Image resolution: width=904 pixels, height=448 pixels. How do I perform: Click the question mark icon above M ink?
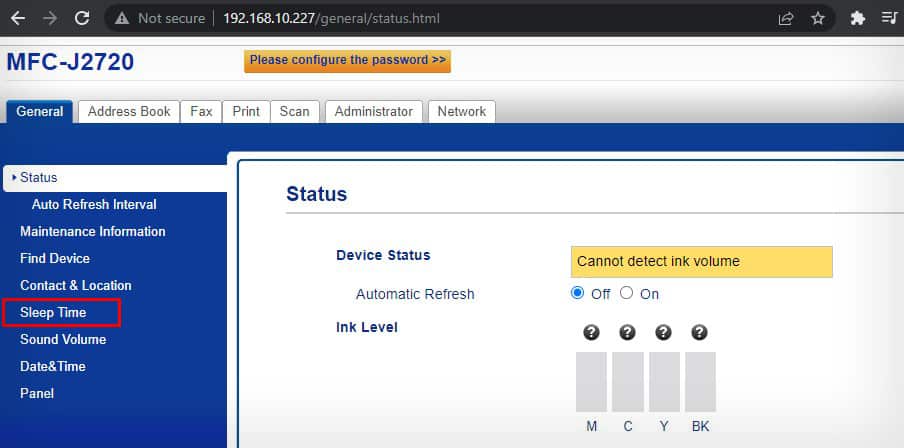coord(591,332)
